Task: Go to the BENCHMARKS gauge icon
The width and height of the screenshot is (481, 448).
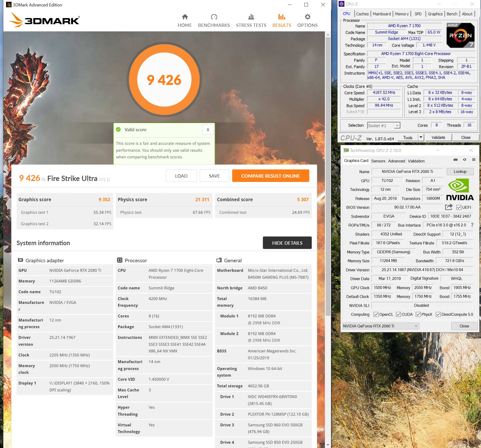Action: (x=214, y=17)
